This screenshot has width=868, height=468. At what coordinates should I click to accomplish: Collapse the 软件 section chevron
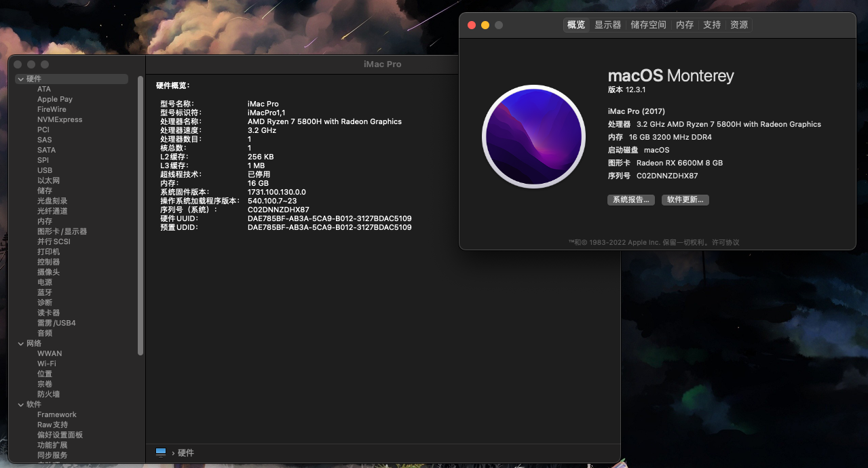pos(20,405)
